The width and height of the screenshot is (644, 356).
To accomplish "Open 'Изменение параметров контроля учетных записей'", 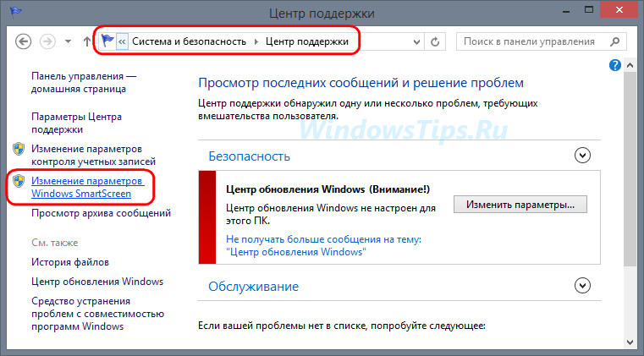I will click(93, 156).
